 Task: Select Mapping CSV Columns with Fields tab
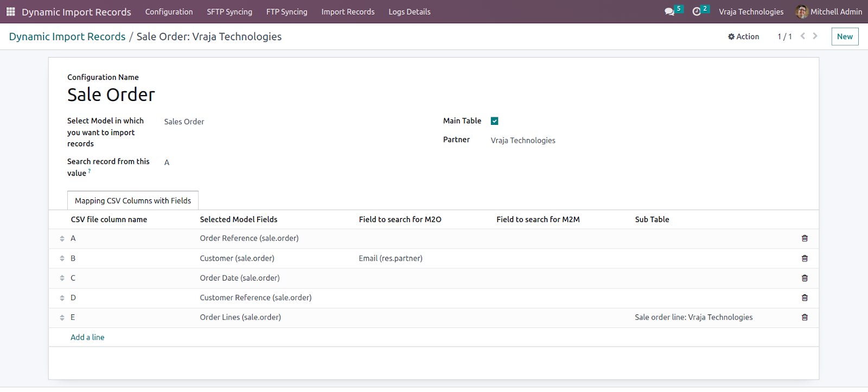tap(133, 200)
